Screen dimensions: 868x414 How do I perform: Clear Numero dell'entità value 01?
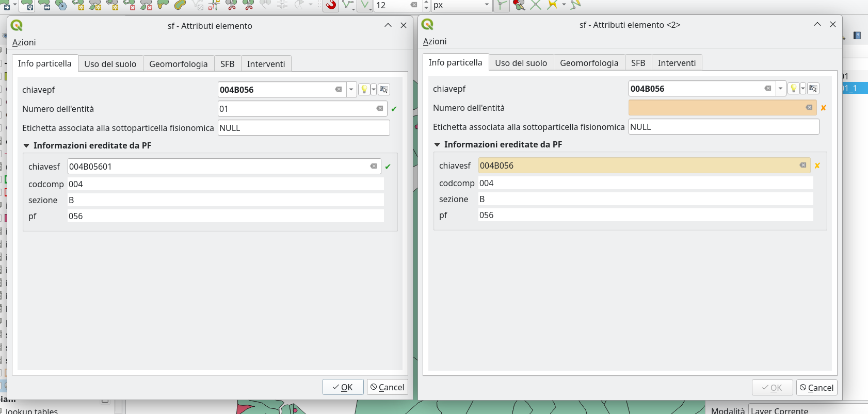[x=380, y=108]
